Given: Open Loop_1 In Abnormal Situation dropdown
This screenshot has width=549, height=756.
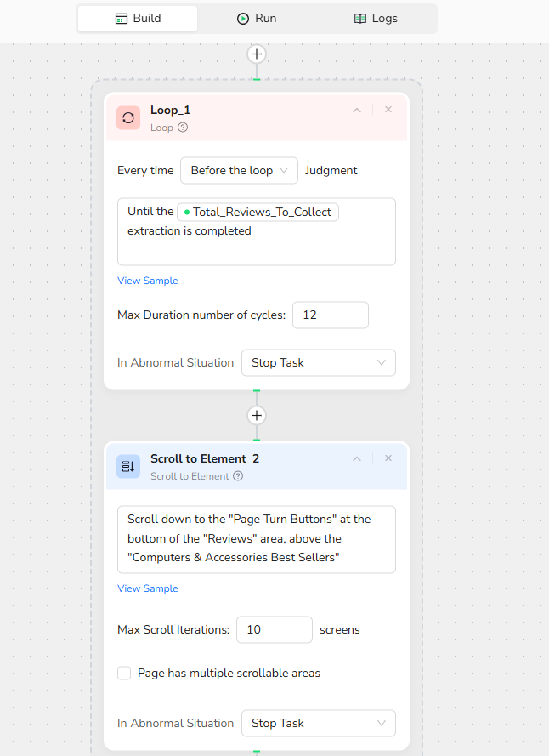Looking at the screenshot, I should 318,362.
